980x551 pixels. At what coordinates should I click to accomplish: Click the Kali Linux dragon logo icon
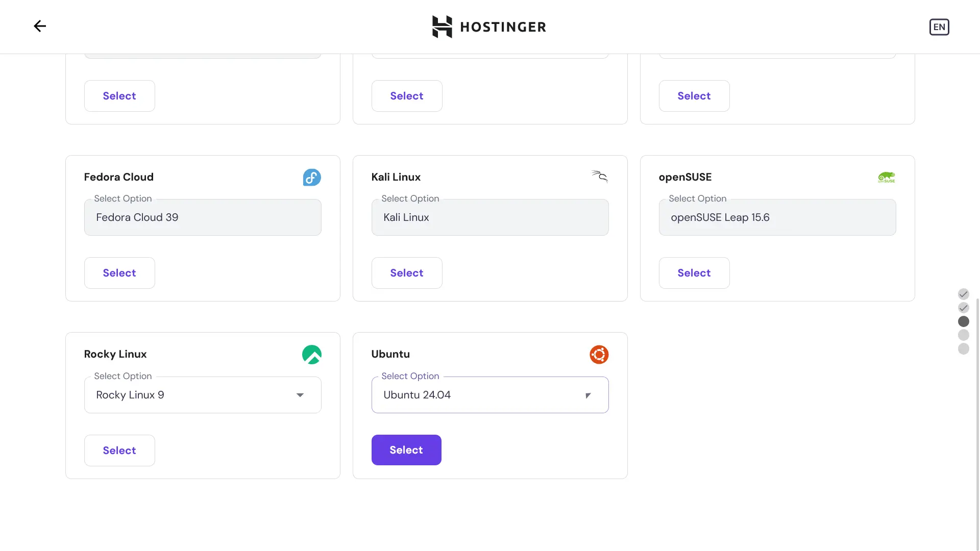click(599, 177)
